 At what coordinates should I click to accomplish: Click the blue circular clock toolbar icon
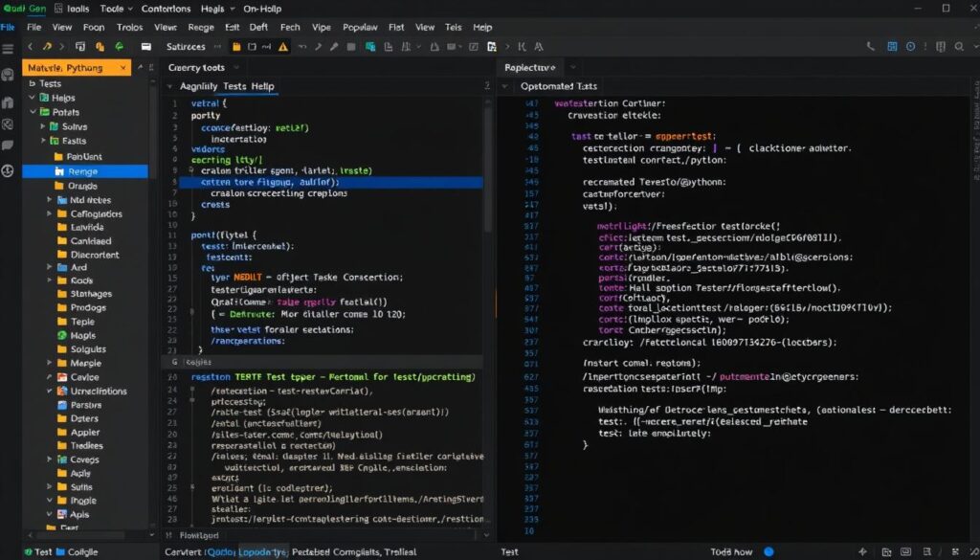pos(911,47)
